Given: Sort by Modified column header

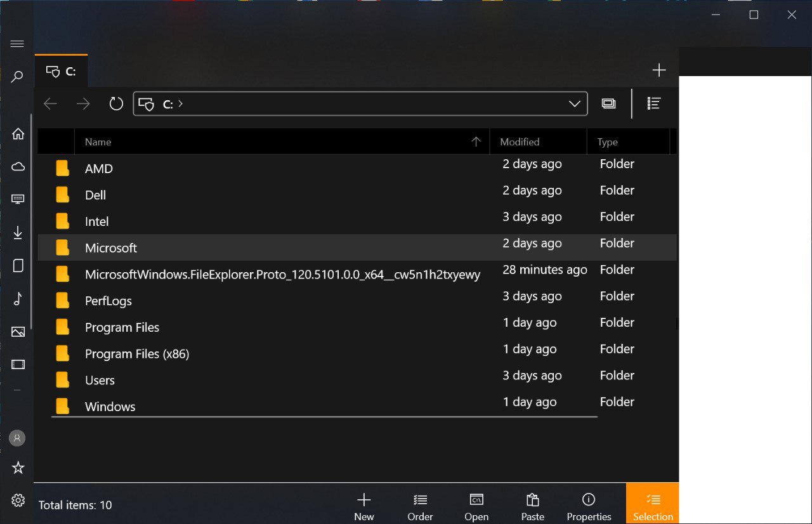Looking at the screenshot, I should [x=538, y=141].
